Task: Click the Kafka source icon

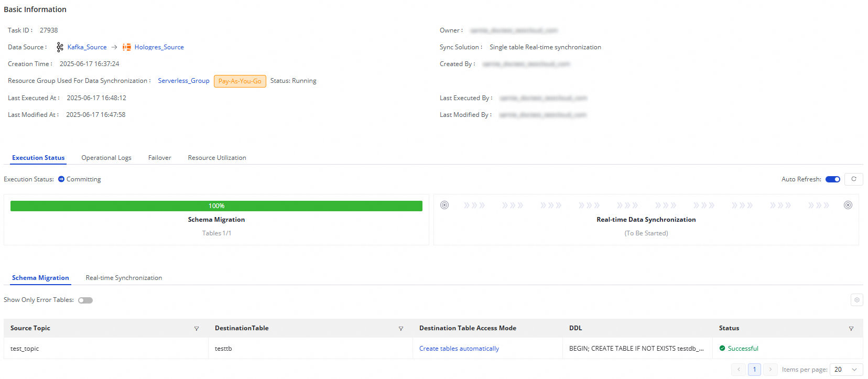Action: coord(60,47)
